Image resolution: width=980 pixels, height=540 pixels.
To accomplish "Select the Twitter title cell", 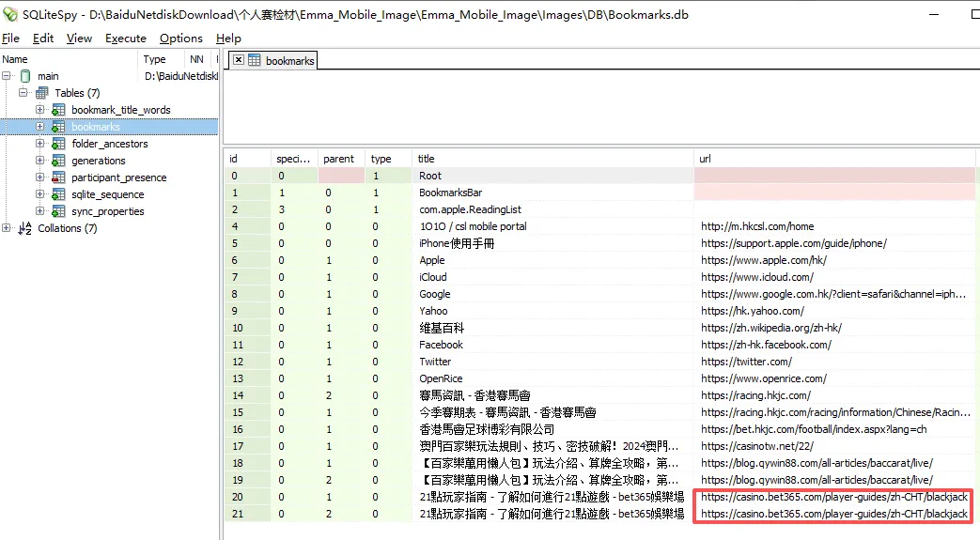I will pos(552,362).
